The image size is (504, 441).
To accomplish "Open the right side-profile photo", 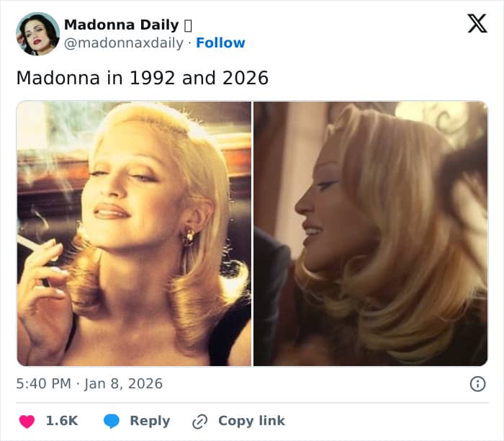I will click(x=371, y=233).
